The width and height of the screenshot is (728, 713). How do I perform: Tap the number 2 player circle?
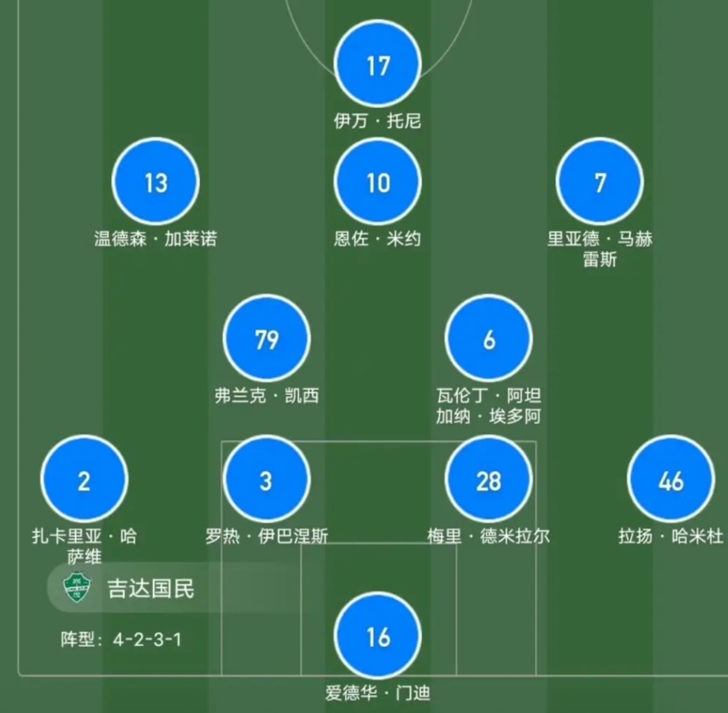[84, 480]
